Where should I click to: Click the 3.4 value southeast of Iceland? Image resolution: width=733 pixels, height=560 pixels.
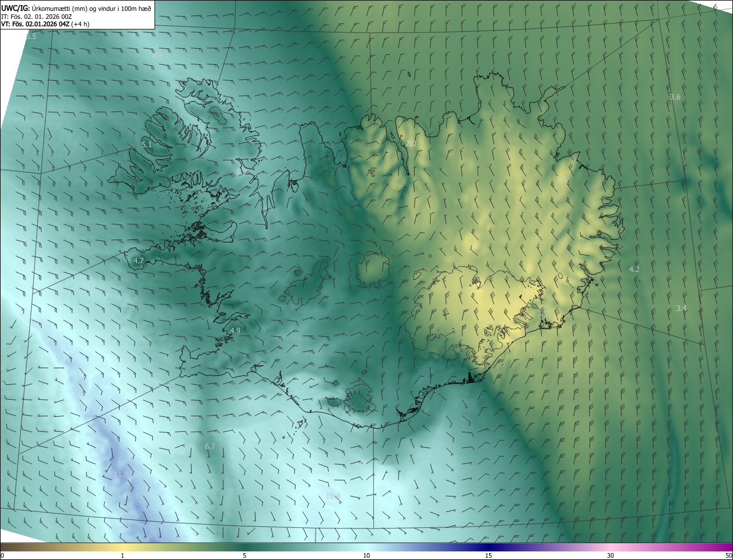pyautogui.click(x=681, y=309)
